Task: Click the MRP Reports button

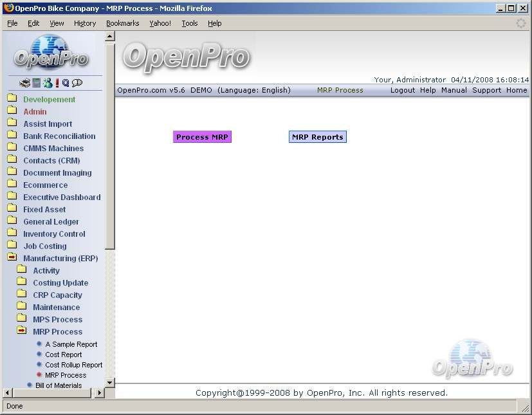Action: click(x=318, y=137)
